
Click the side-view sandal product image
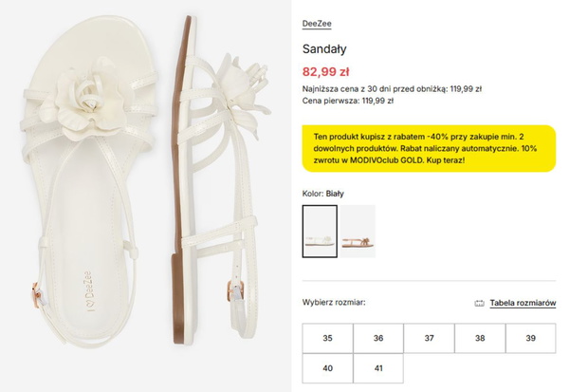pyautogui.click(x=221, y=180)
